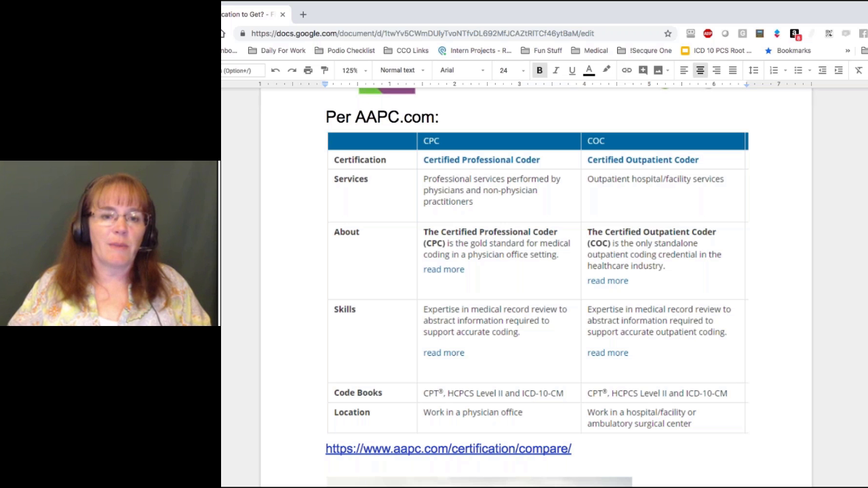Insert a link from the toolbar
This screenshot has width=868, height=488.
click(x=627, y=70)
